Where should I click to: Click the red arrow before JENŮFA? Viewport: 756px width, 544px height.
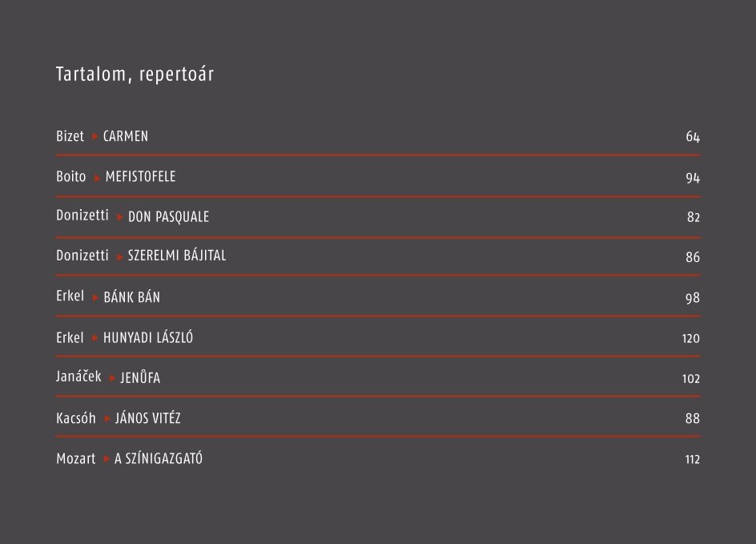pyautogui.click(x=112, y=378)
